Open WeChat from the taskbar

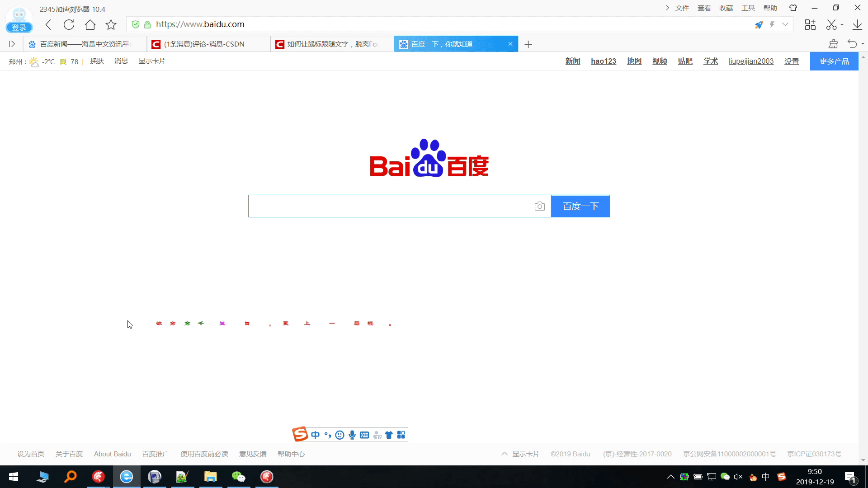[x=238, y=477]
